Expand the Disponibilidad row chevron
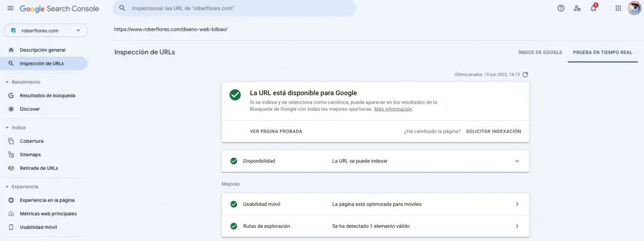 coord(517,161)
